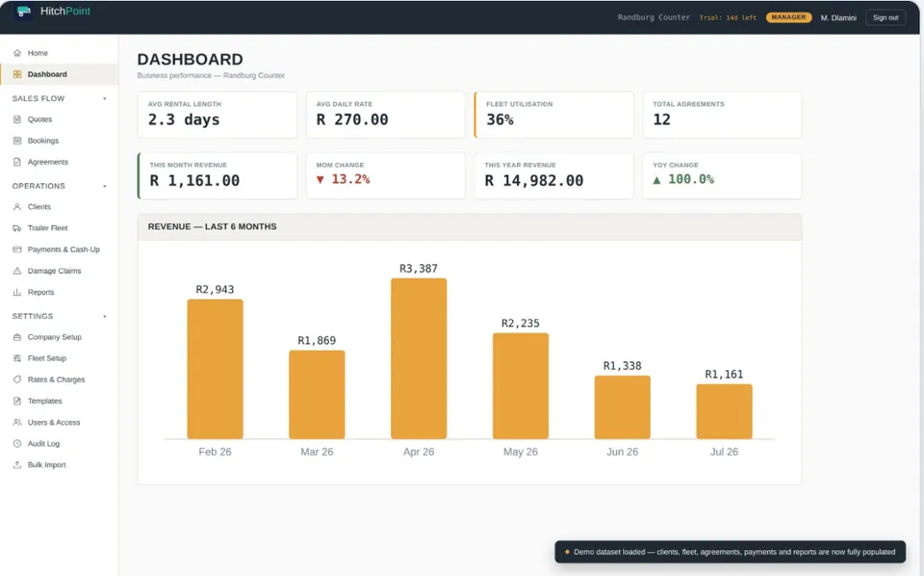Click the HitchPoint logo icon

tap(23, 12)
